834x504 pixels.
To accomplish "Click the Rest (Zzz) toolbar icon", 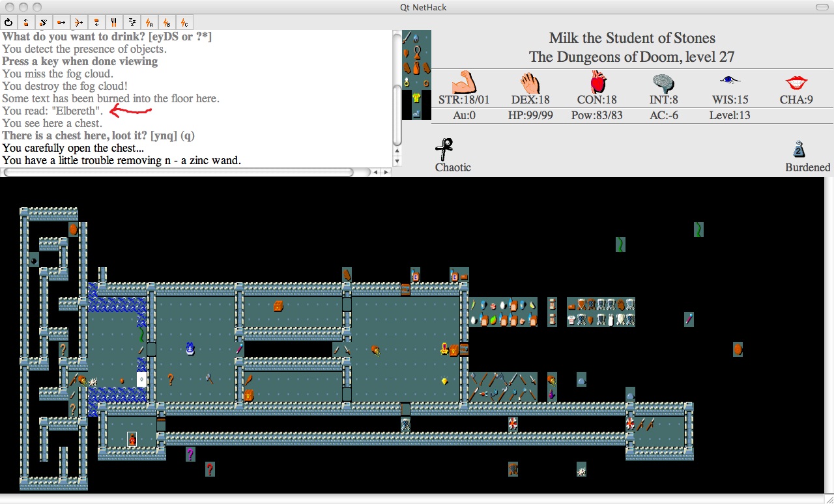I will (132, 22).
